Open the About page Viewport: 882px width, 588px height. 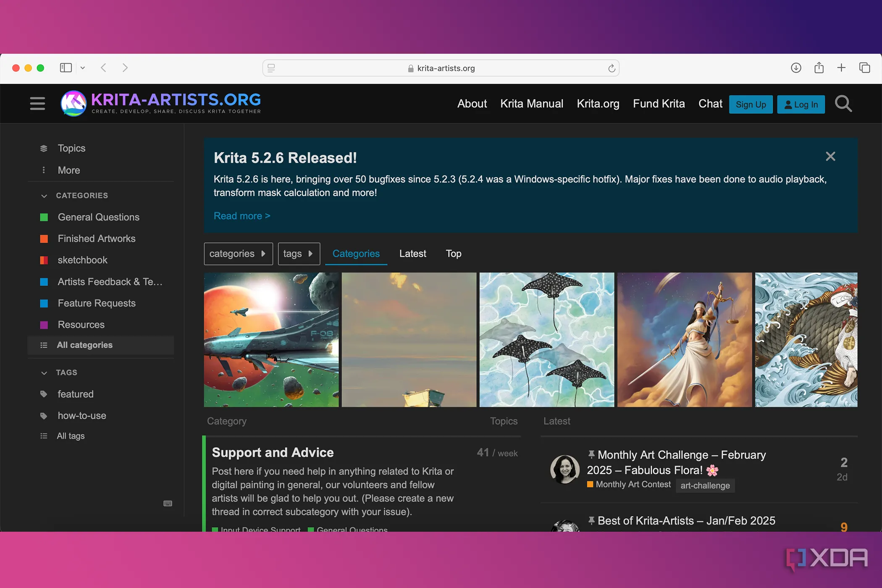tap(472, 104)
